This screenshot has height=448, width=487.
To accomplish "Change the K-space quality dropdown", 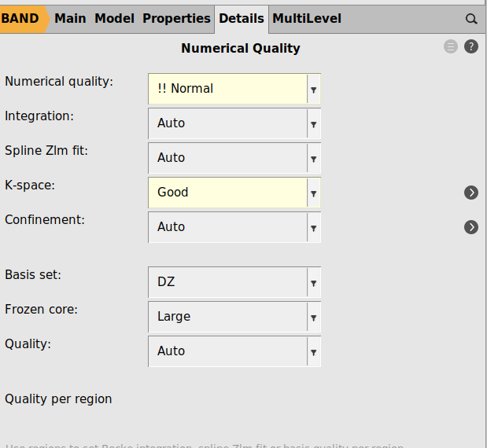I will click(234, 193).
